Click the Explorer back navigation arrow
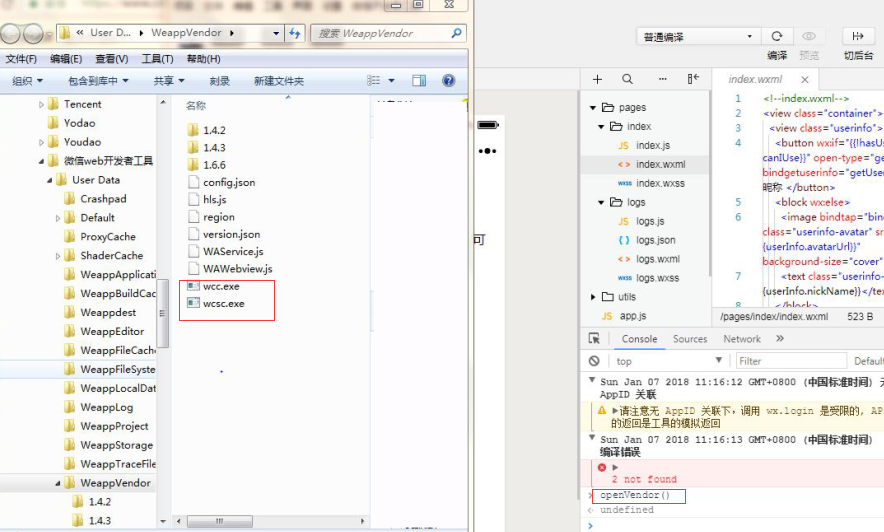The width and height of the screenshot is (884, 532). tap(10, 34)
